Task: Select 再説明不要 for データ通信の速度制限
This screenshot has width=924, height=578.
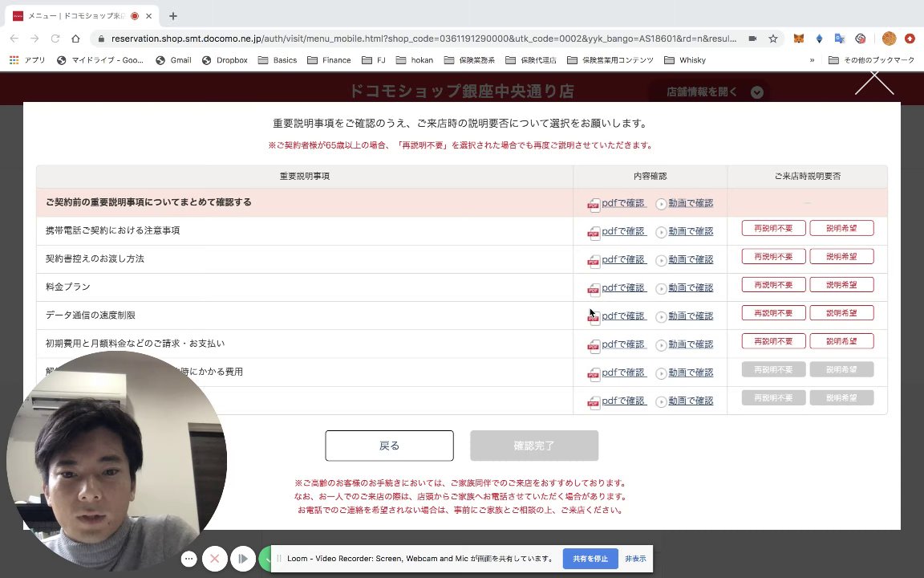Action: point(773,313)
